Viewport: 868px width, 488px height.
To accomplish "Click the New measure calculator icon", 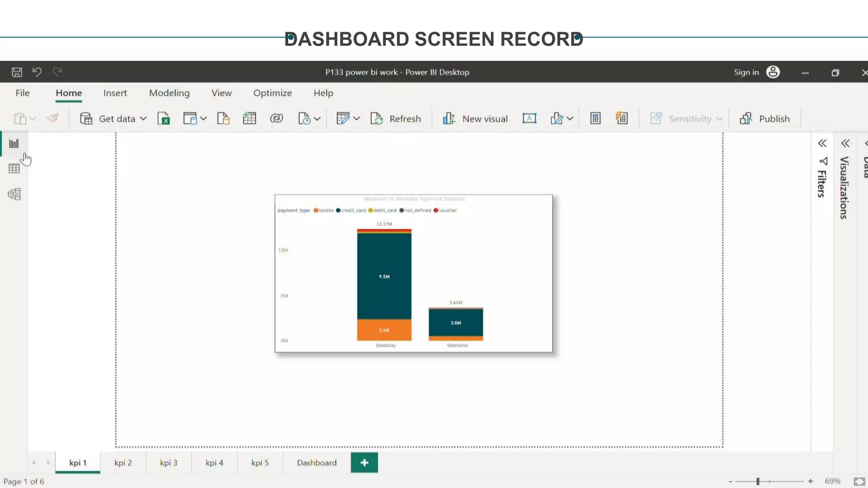I will coord(595,119).
